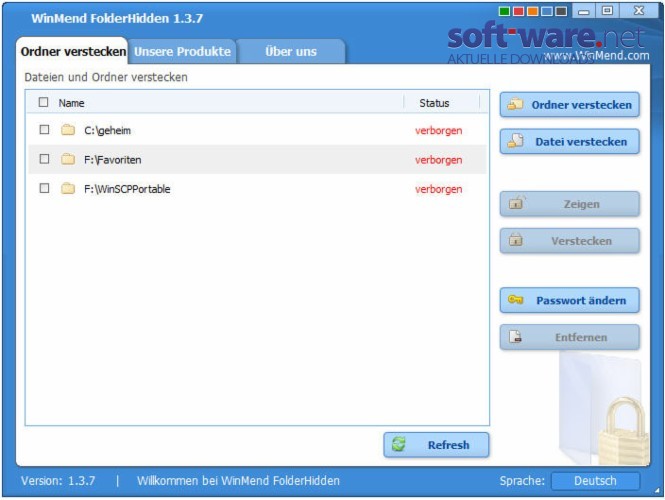The image size is (665, 500).
Task: Choose the blue color theme swatch
Action: click(547, 11)
